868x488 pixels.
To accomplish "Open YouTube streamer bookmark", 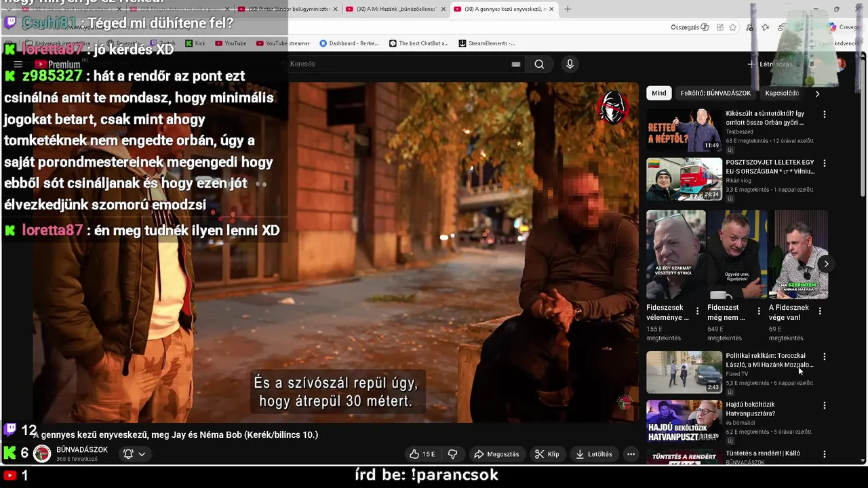I will point(283,43).
